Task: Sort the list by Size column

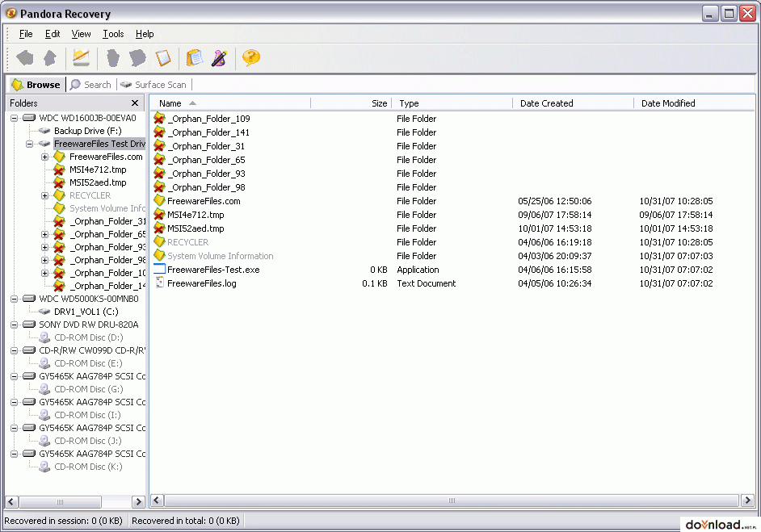Action: pyautogui.click(x=351, y=103)
